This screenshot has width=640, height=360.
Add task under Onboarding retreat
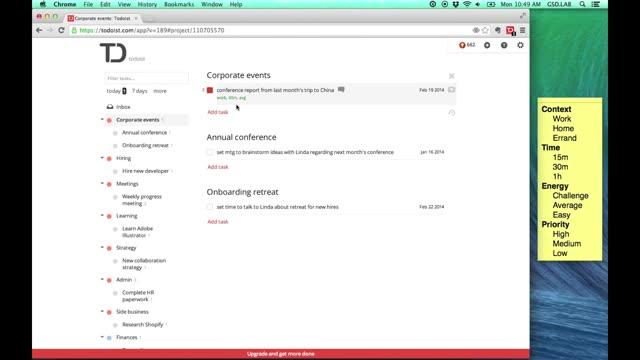pyautogui.click(x=218, y=221)
